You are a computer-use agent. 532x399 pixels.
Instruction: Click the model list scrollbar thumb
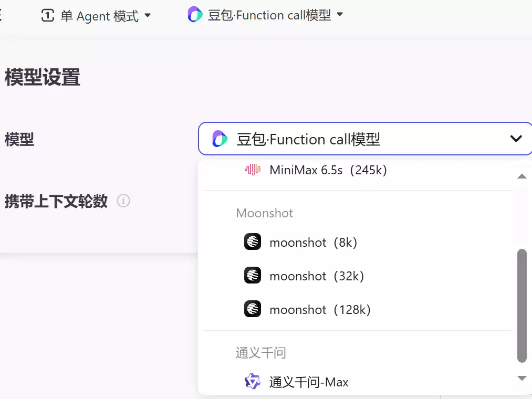click(x=521, y=306)
